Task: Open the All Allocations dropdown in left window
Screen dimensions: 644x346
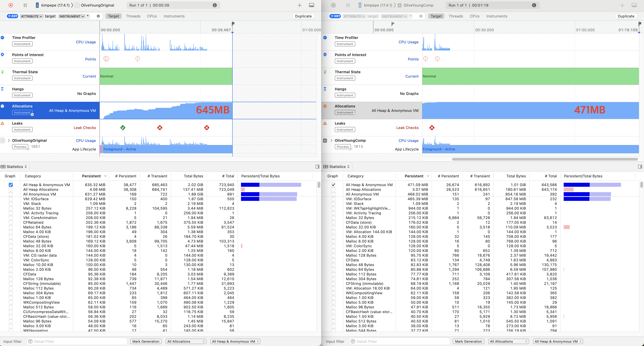Action: click(186, 341)
